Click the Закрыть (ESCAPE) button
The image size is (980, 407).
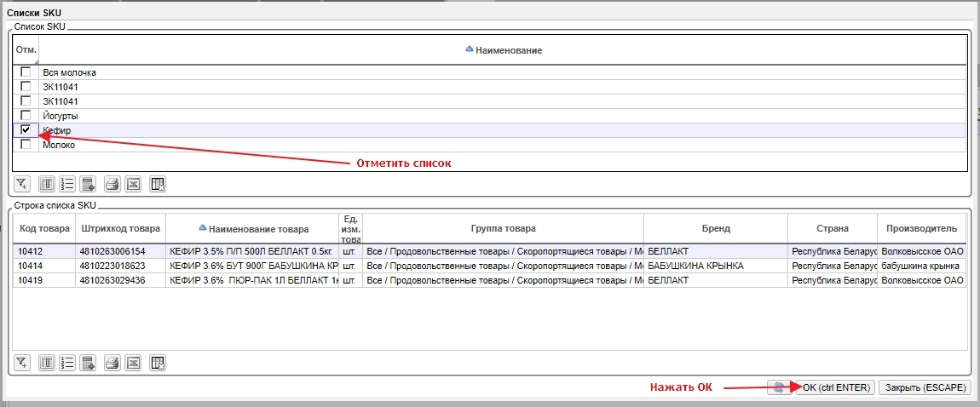tap(925, 387)
